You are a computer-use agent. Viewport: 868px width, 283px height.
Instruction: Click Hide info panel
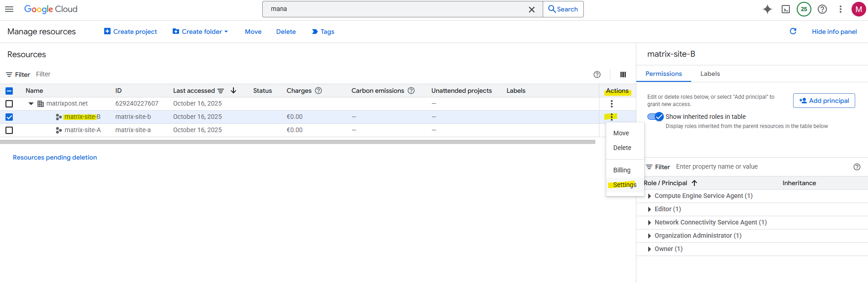coord(834,32)
